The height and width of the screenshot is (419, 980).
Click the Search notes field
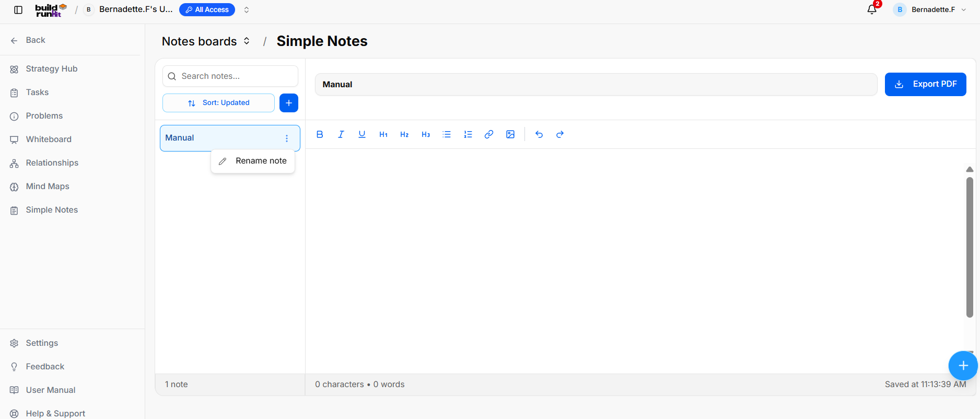coord(230,76)
